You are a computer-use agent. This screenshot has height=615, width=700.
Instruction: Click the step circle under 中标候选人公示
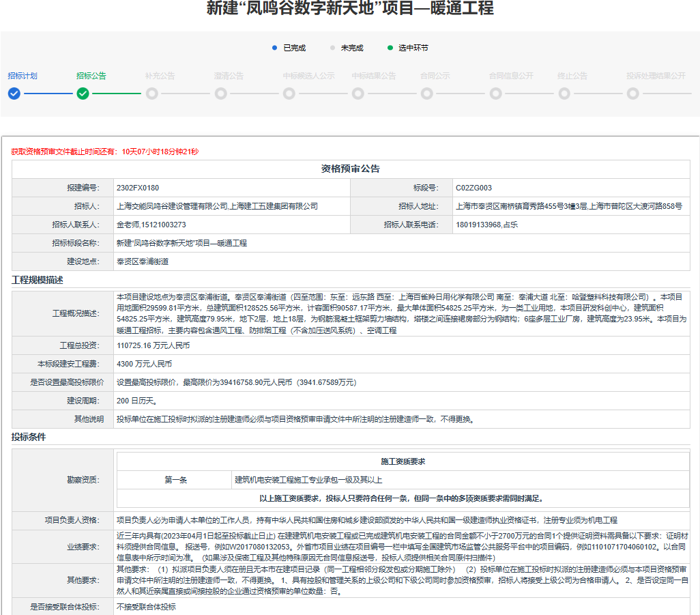point(289,94)
